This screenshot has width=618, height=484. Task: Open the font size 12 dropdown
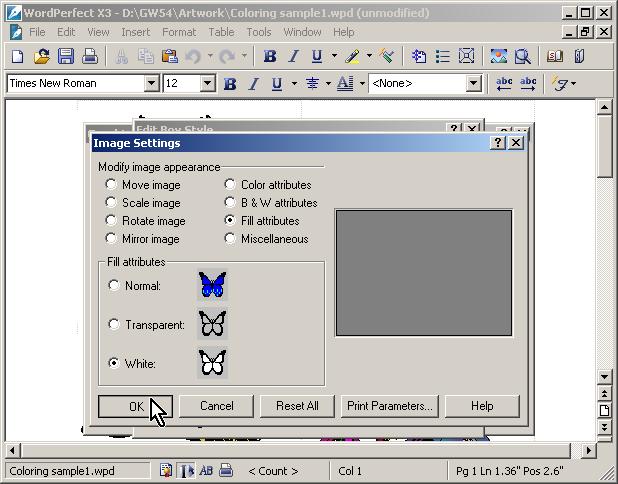tap(207, 84)
